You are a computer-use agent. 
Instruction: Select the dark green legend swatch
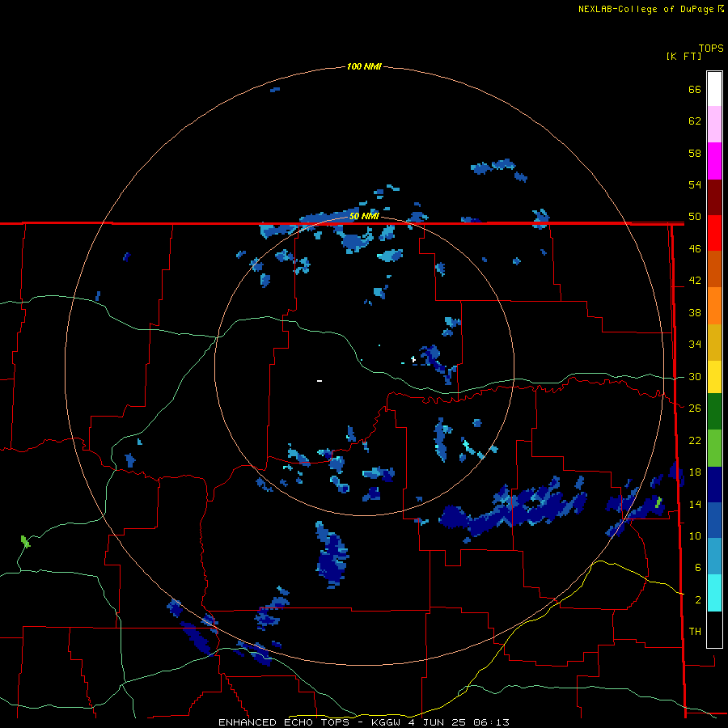[714, 412]
